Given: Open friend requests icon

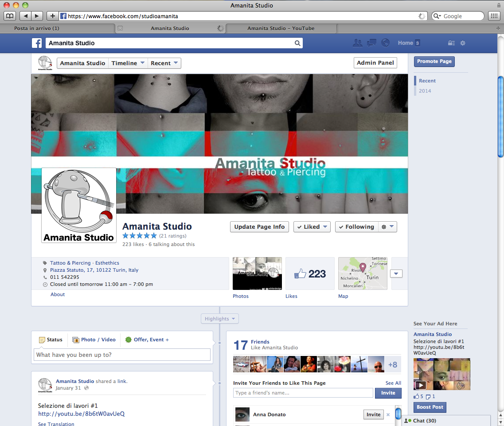Looking at the screenshot, I should [357, 43].
